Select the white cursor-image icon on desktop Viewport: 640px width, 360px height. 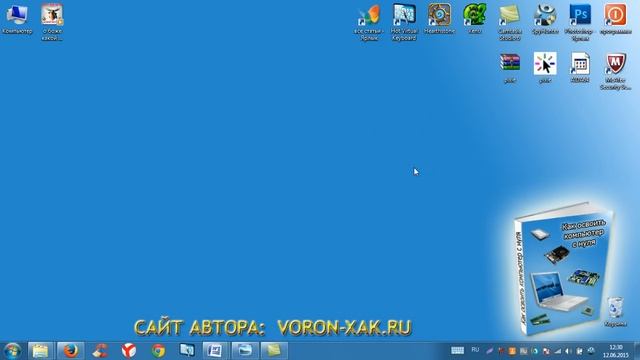tap(545, 68)
